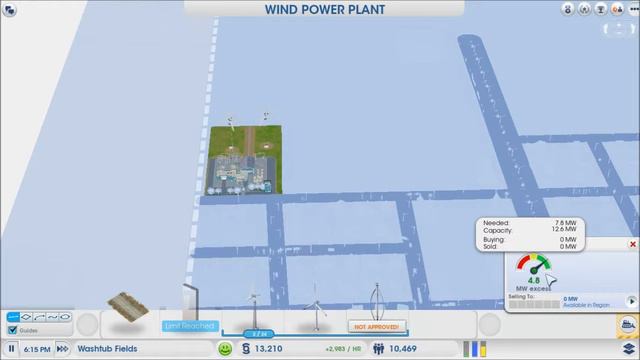Click the +2,983 / HR income
Screen dimensions: 640x360
click(x=343, y=349)
